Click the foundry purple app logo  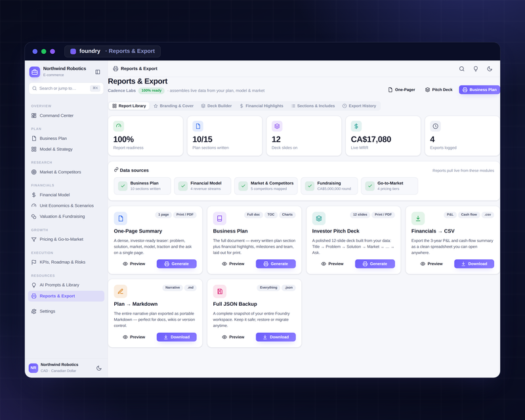73,51
